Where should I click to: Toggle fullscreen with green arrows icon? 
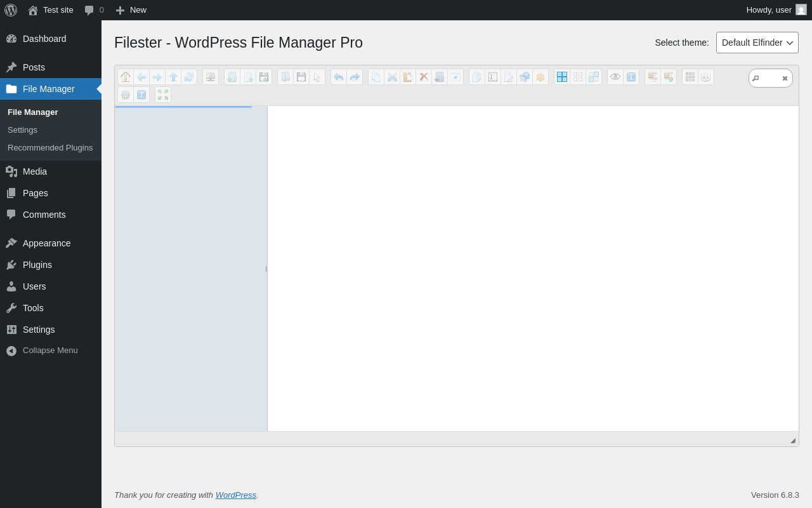(x=163, y=95)
